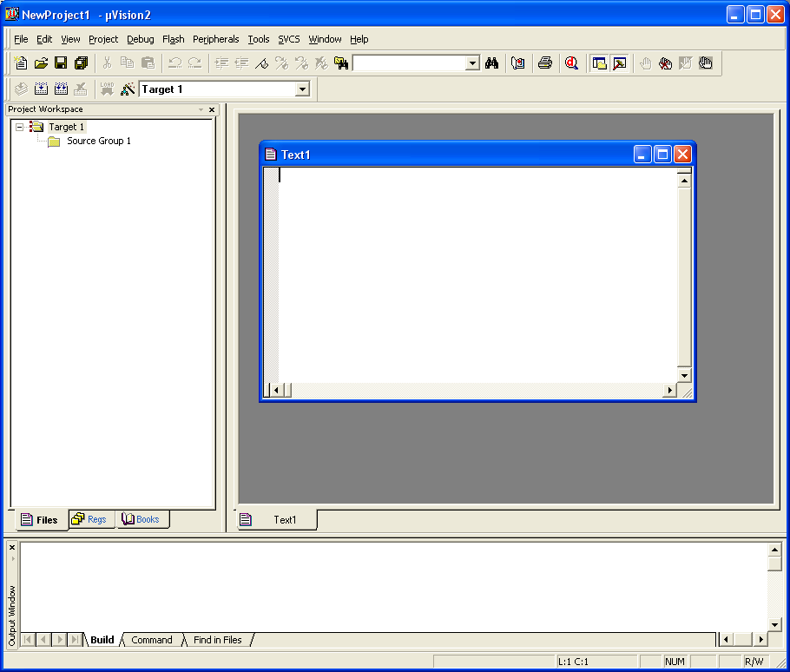The height and width of the screenshot is (672, 790).
Task: Select the Files workspace tab
Action: (42, 520)
